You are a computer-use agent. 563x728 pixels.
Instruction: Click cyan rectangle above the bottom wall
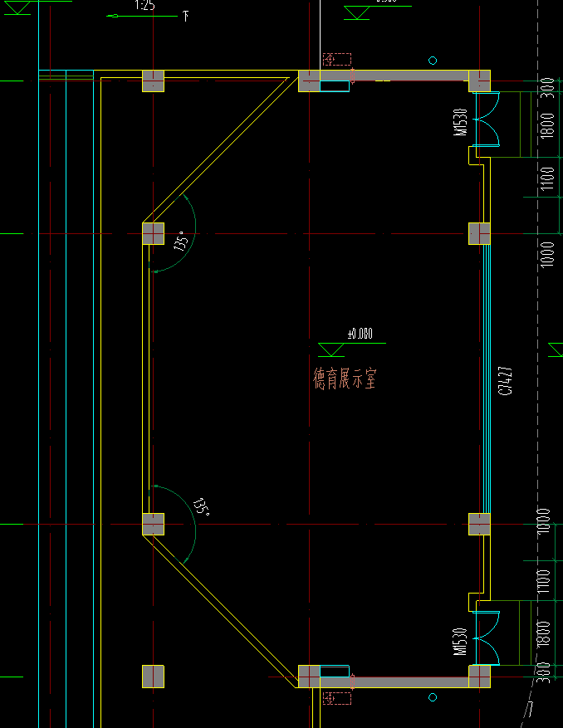pos(335,671)
